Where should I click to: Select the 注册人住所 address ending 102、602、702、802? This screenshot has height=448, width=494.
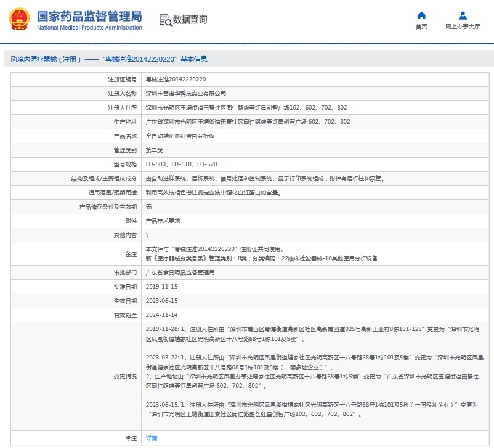pyautogui.click(x=246, y=108)
